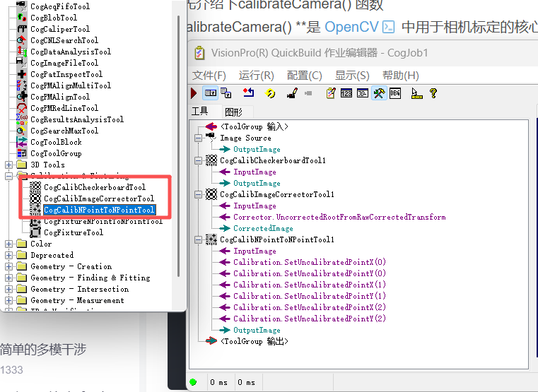
Task: Collapse the Calibration & Fixturing folder
Action: pos(9,176)
